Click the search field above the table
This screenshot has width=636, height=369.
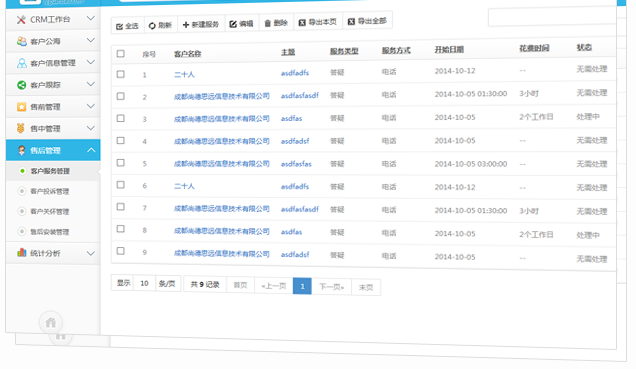pyautogui.click(x=552, y=17)
